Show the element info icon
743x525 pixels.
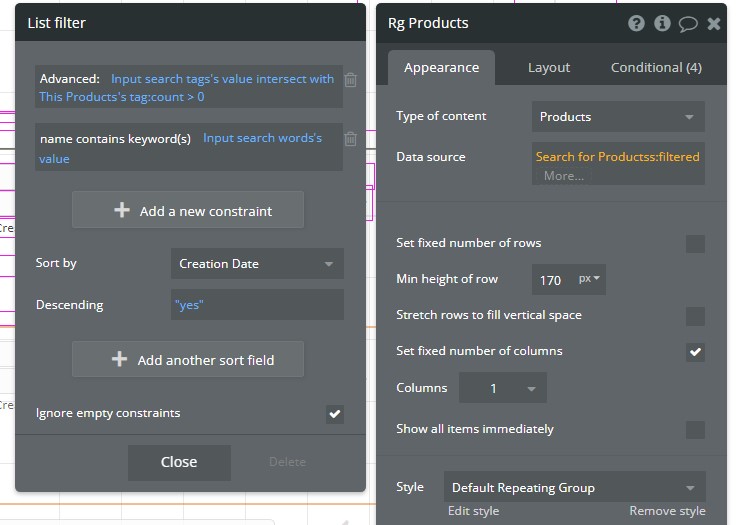[662, 23]
